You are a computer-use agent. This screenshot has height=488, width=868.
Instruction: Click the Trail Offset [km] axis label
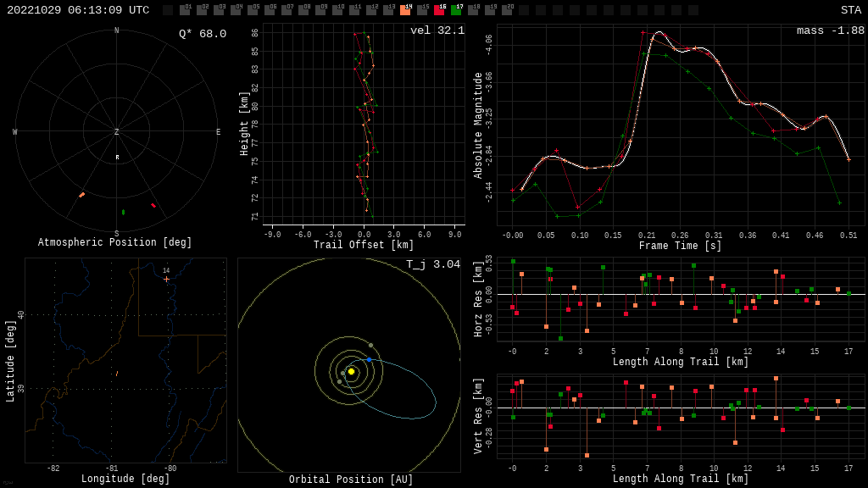tap(364, 245)
